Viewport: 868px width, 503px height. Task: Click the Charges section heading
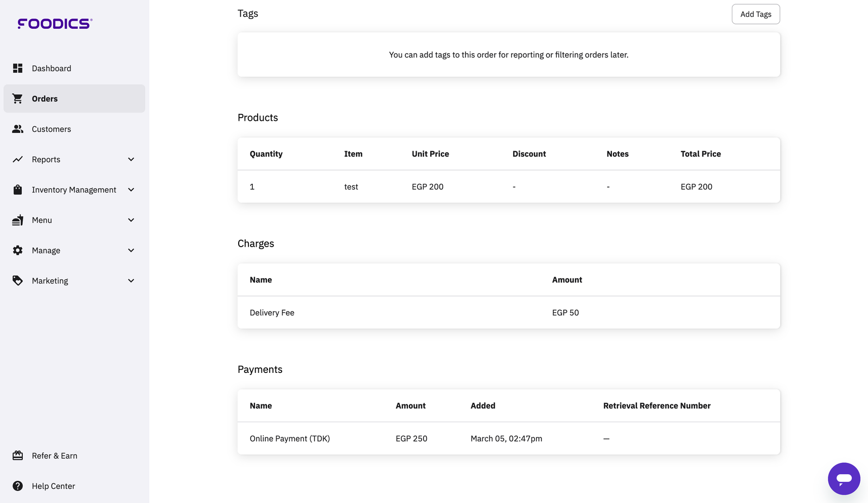(256, 244)
